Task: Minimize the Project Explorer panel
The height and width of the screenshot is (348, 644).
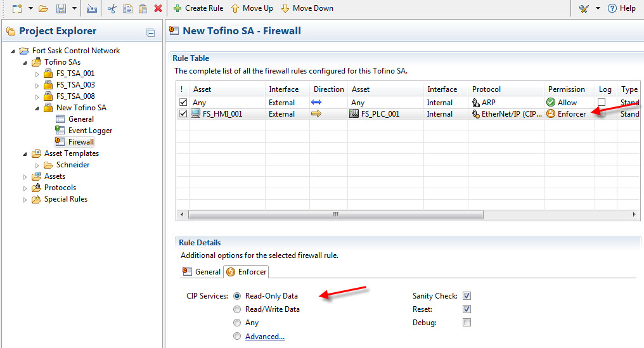Action: pyautogui.click(x=151, y=32)
